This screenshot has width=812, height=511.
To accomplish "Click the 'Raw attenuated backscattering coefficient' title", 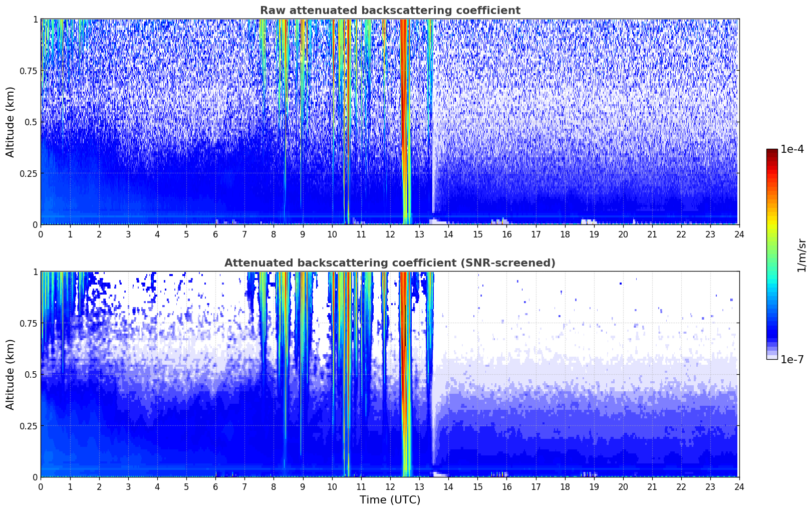I will 390,11.
